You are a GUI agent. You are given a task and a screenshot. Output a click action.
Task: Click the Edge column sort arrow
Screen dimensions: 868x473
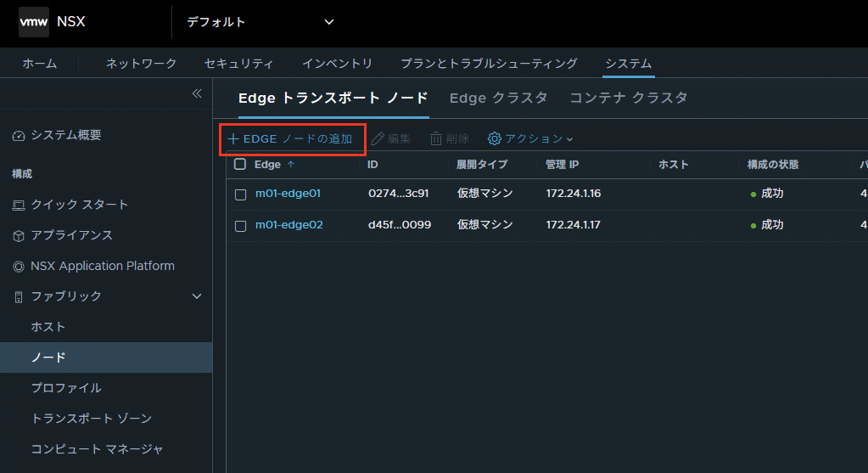(x=291, y=165)
